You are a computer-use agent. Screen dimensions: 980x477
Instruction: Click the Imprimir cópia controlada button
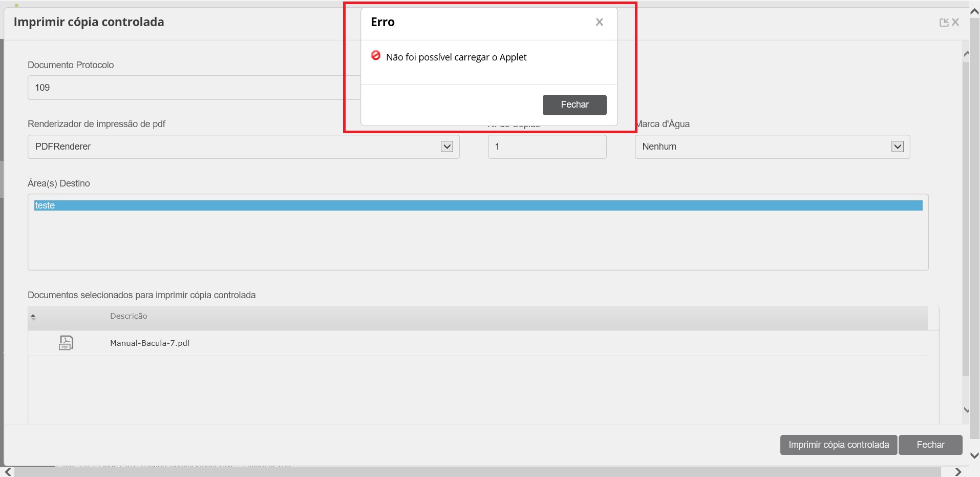point(838,445)
